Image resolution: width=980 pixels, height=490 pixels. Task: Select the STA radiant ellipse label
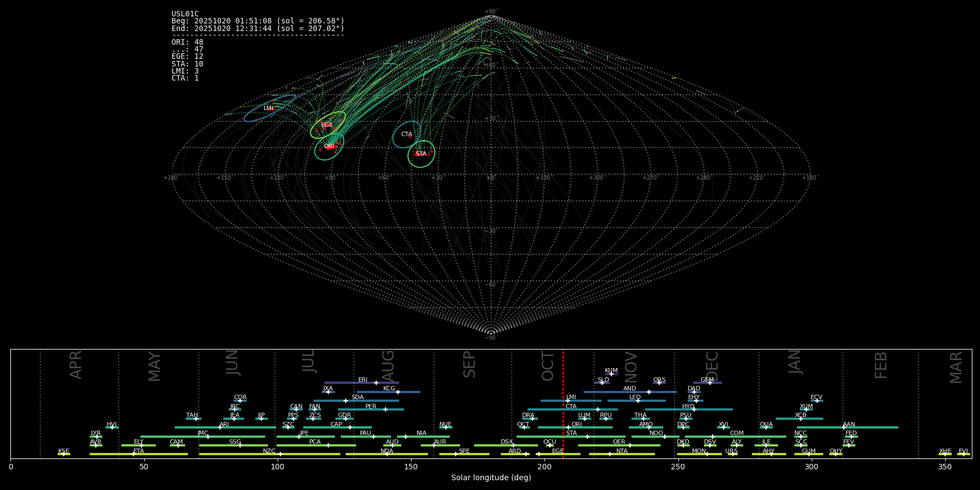421,154
